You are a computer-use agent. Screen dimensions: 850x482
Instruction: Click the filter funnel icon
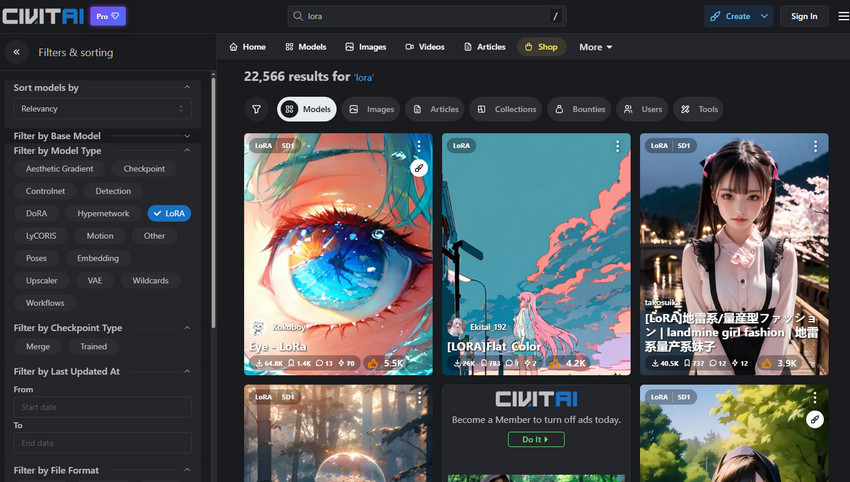[x=257, y=109]
